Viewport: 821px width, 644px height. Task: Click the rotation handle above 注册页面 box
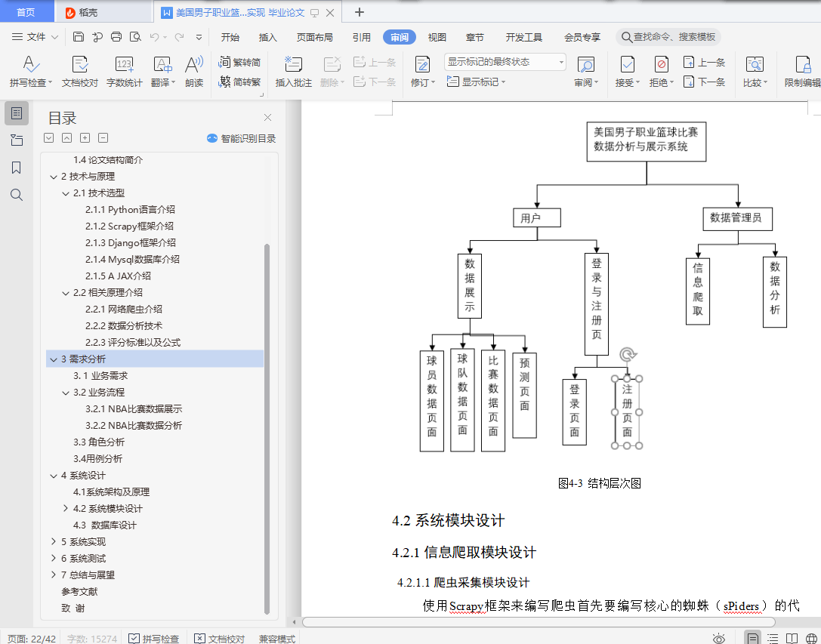[628, 354]
